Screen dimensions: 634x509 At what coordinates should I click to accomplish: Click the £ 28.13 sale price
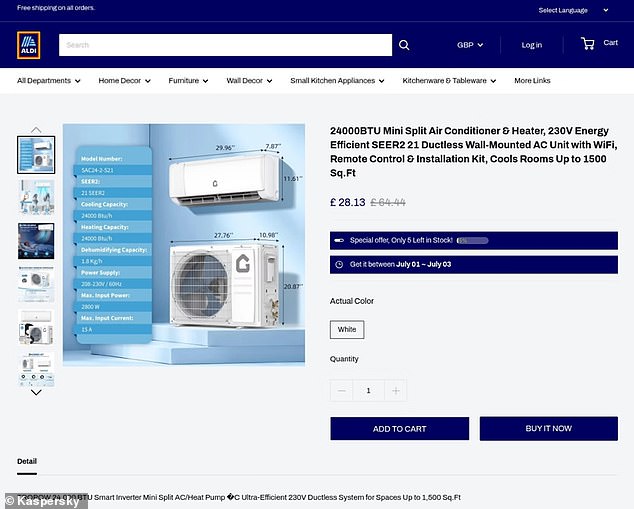click(x=348, y=202)
